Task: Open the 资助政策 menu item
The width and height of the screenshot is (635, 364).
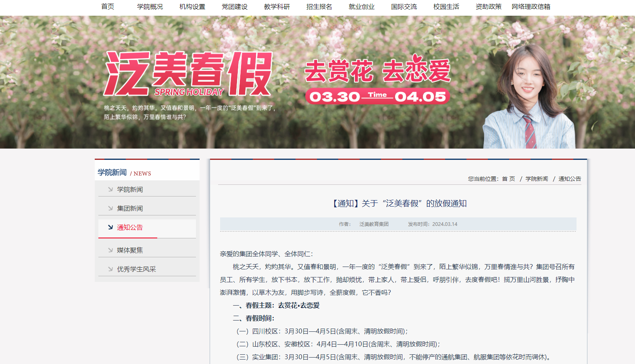Action: click(x=489, y=6)
